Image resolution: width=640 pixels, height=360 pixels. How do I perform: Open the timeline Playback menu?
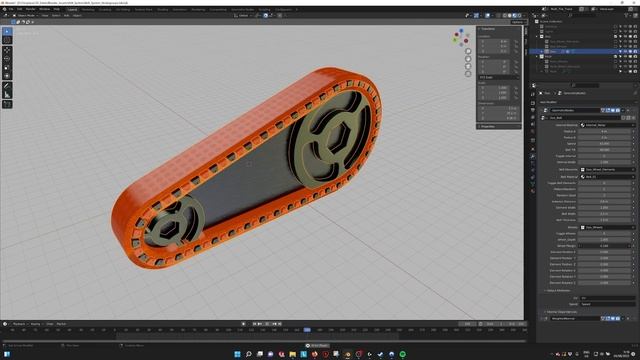(x=19, y=324)
